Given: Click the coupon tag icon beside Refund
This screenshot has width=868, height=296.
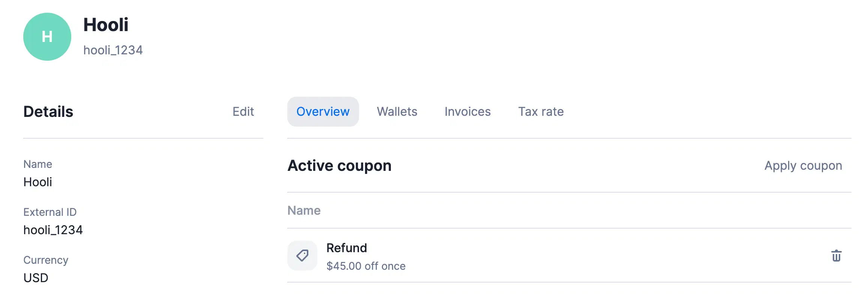Looking at the screenshot, I should (x=302, y=256).
